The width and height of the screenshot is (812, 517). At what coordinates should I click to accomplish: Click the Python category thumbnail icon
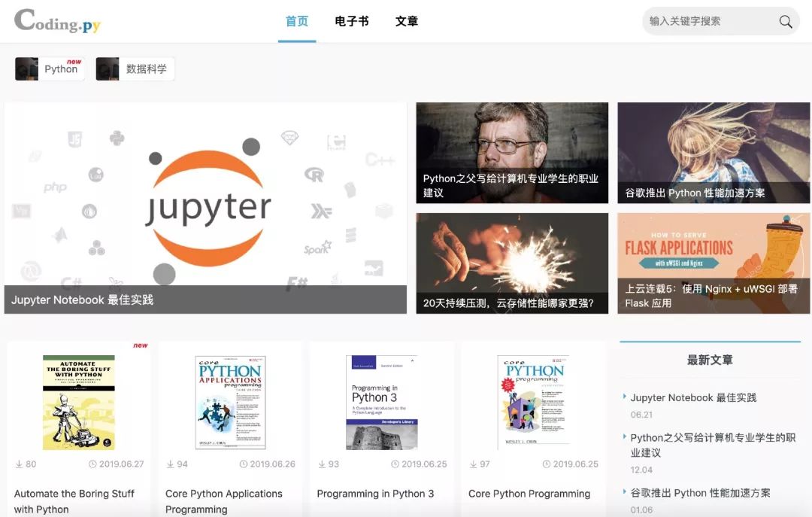[x=26, y=69]
